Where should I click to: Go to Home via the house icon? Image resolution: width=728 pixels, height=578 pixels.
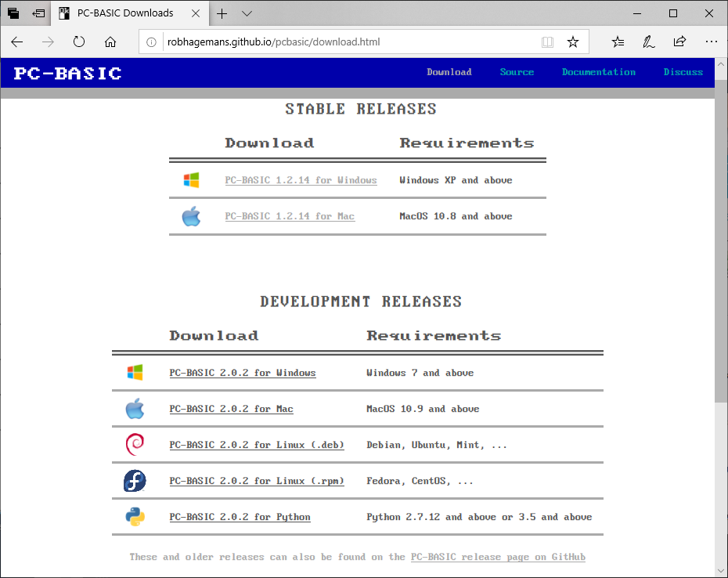(110, 42)
